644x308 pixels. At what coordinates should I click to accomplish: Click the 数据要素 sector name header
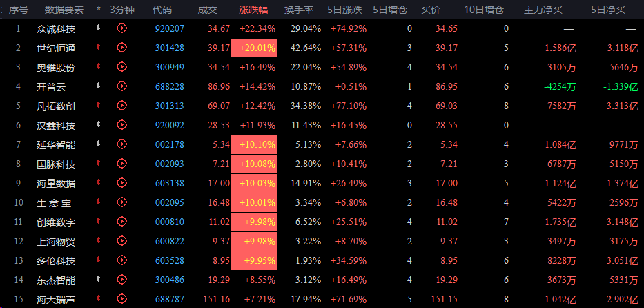tap(64, 10)
